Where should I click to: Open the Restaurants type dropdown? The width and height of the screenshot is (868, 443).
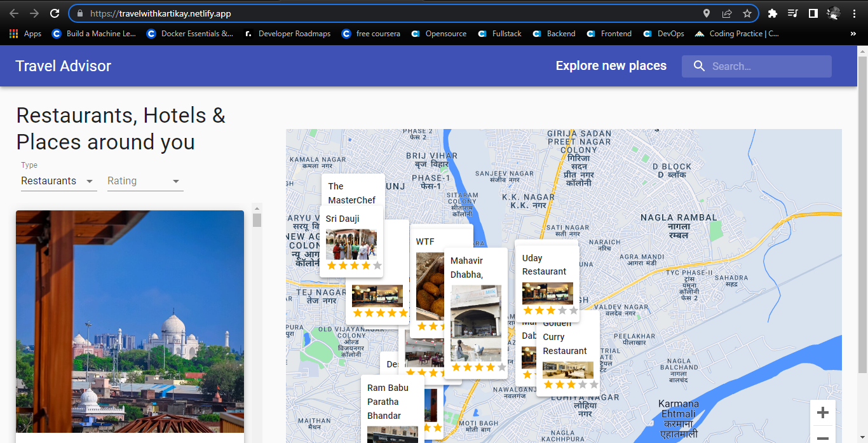pyautogui.click(x=58, y=181)
